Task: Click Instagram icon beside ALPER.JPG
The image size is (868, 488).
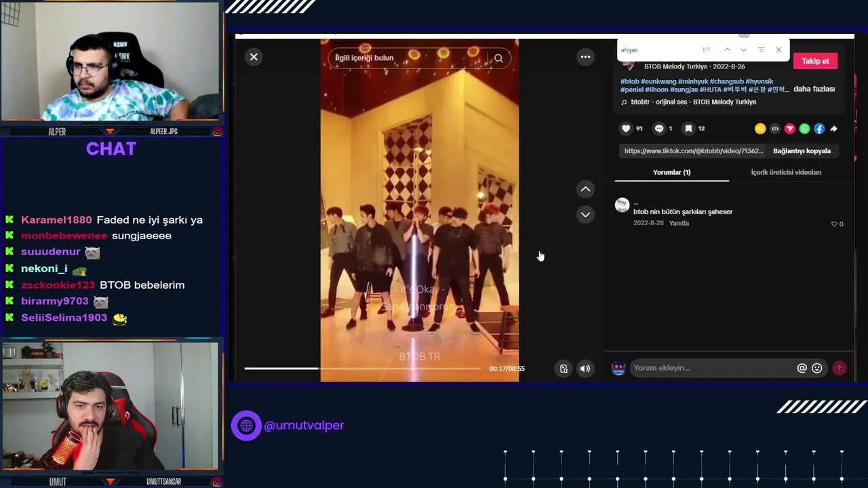Action: click(x=217, y=131)
